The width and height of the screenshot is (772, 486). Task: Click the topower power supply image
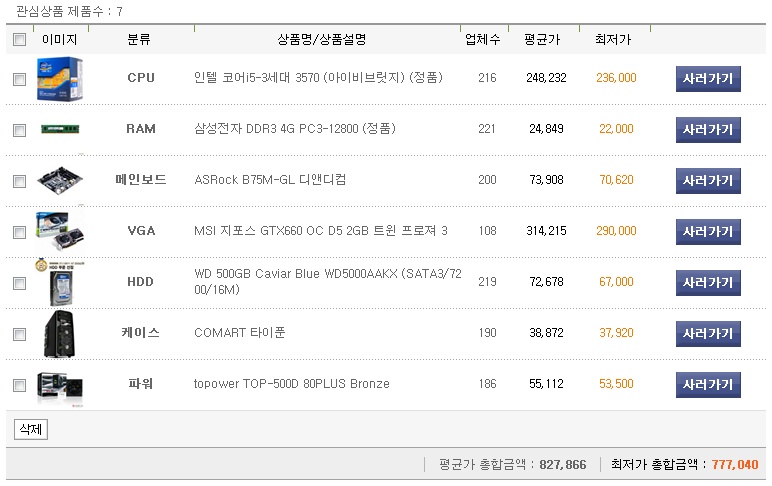click(59, 385)
